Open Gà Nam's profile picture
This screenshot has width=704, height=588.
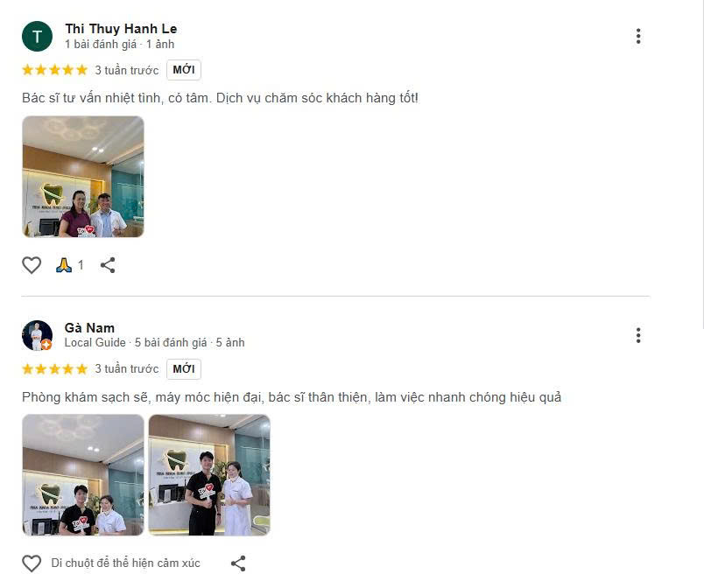(38, 335)
